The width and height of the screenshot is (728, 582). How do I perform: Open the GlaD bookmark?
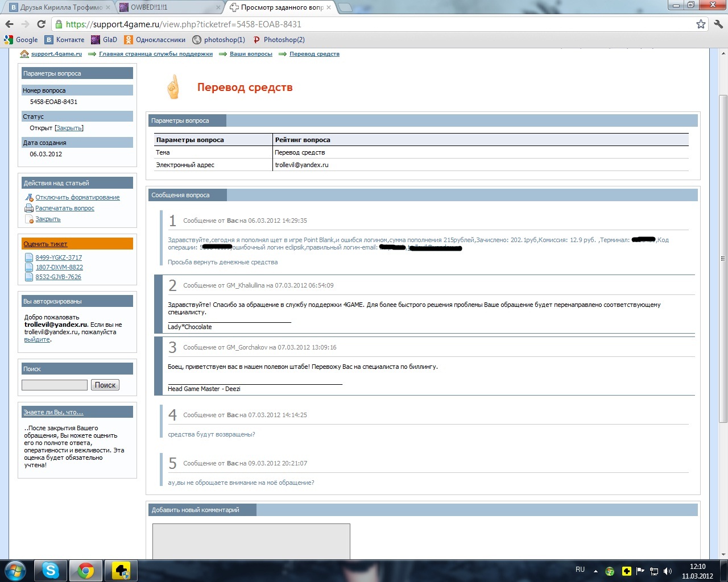pyautogui.click(x=104, y=40)
